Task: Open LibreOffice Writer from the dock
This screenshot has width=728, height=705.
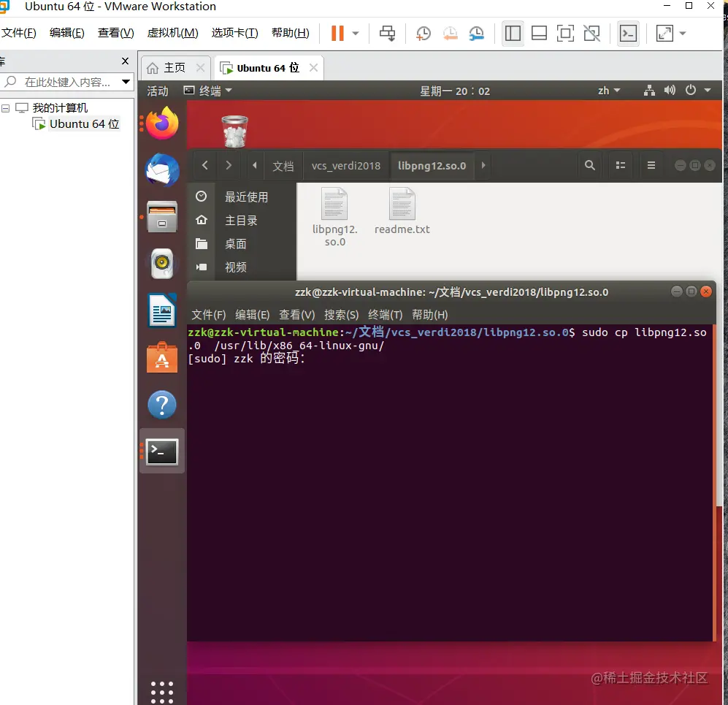Action: tap(162, 310)
